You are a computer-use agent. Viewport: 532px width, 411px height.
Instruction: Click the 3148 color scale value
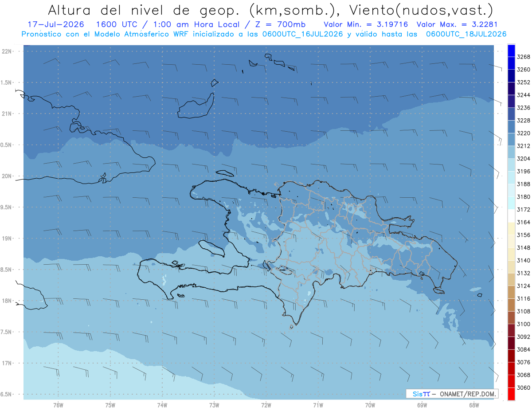tap(524, 247)
